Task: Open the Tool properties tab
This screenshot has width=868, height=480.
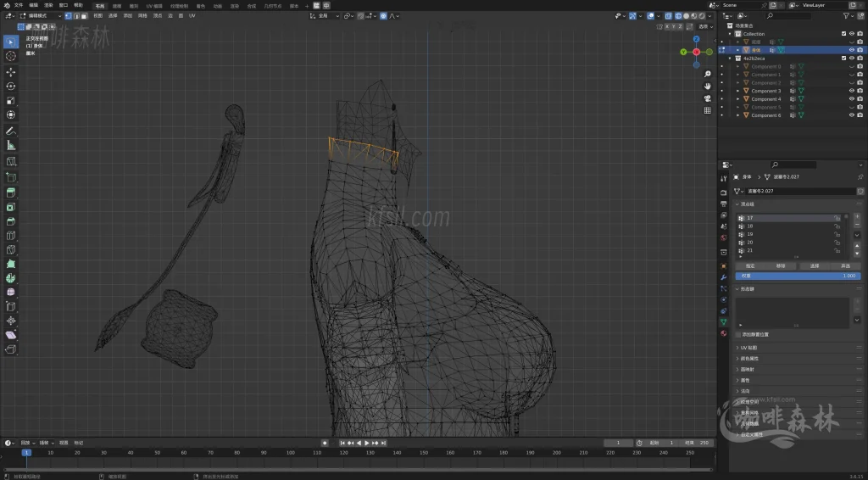Action: [x=724, y=178]
